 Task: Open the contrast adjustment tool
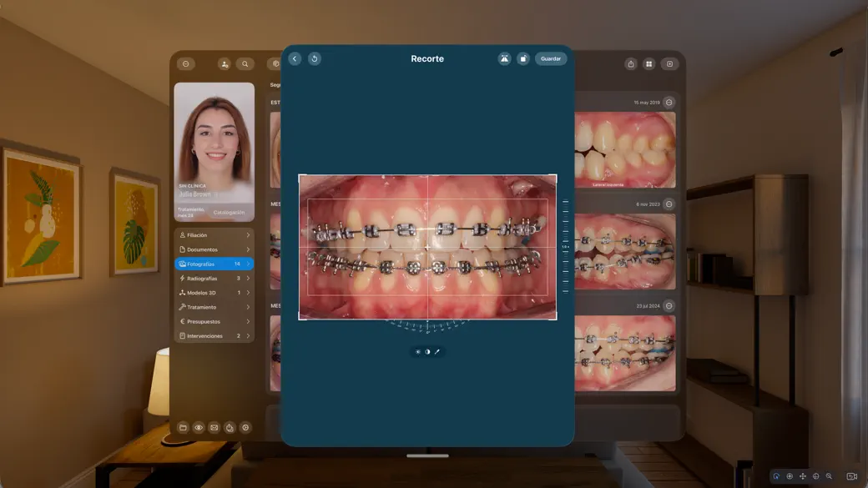(x=427, y=351)
